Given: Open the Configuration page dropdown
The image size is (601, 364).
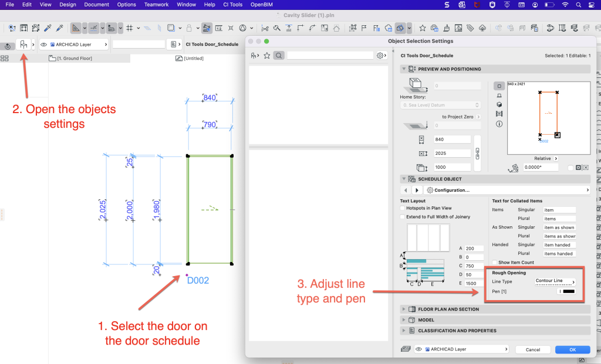Looking at the screenshot, I should pos(506,190).
